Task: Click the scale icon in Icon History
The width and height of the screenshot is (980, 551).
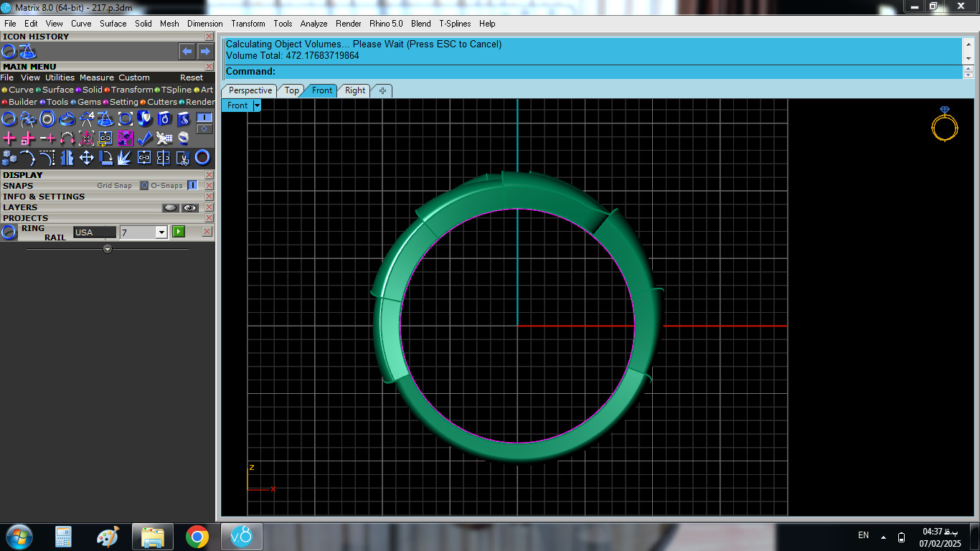Action: coord(27,51)
